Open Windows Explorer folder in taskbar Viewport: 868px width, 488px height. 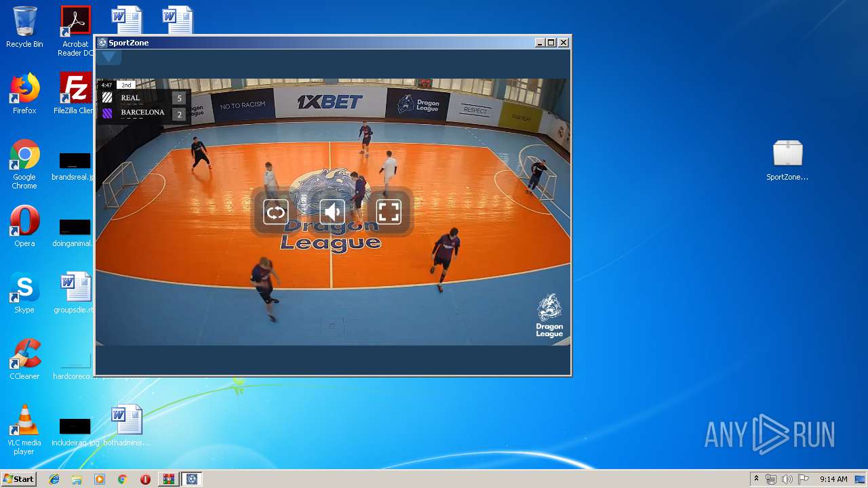77,479
